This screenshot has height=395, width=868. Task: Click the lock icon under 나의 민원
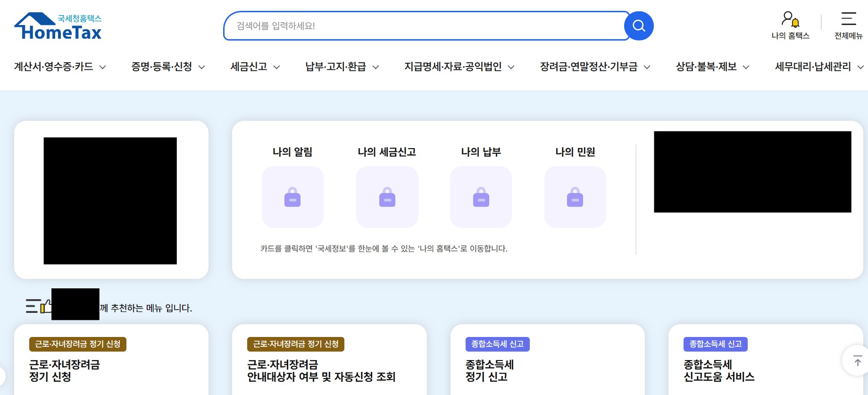pyautogui.click(x=575, y=197)
